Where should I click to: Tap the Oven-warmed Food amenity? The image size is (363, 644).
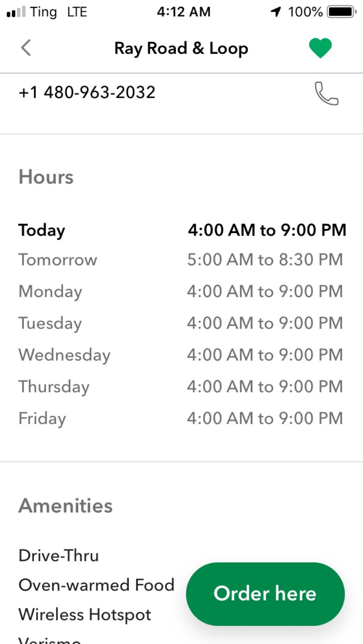[x=96, y=585]
